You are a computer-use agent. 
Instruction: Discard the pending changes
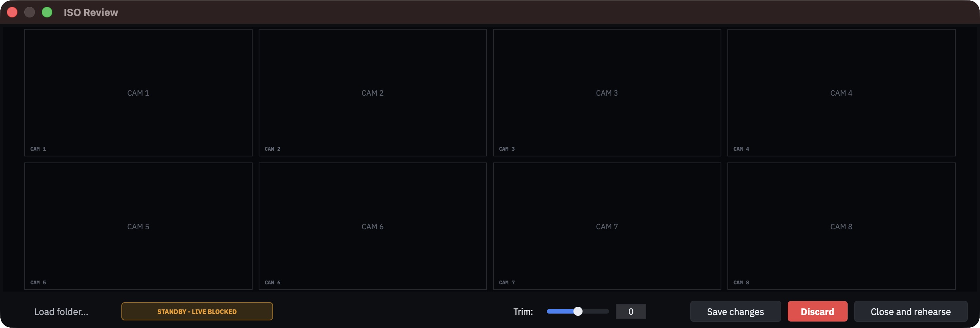(817, 312)
